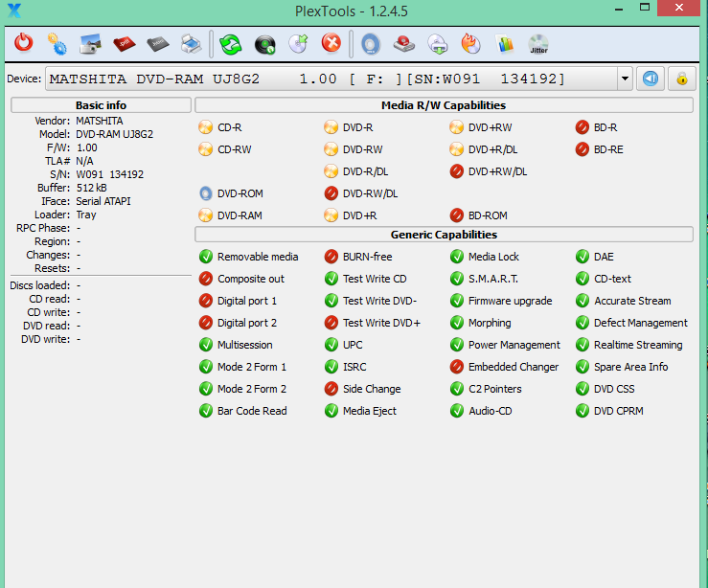Click the DVD CPRM capability label
Screen dimensions: 708x588
pos(619,411)
